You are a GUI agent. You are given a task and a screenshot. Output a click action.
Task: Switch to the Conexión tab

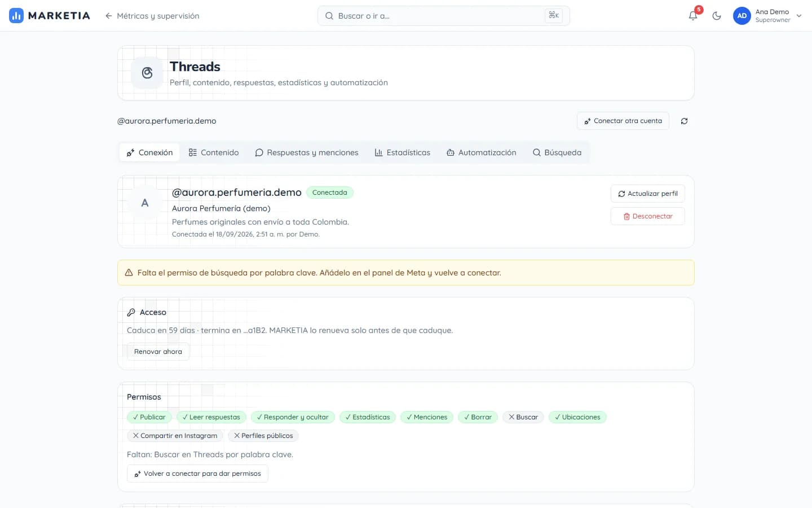pos(149,152)
